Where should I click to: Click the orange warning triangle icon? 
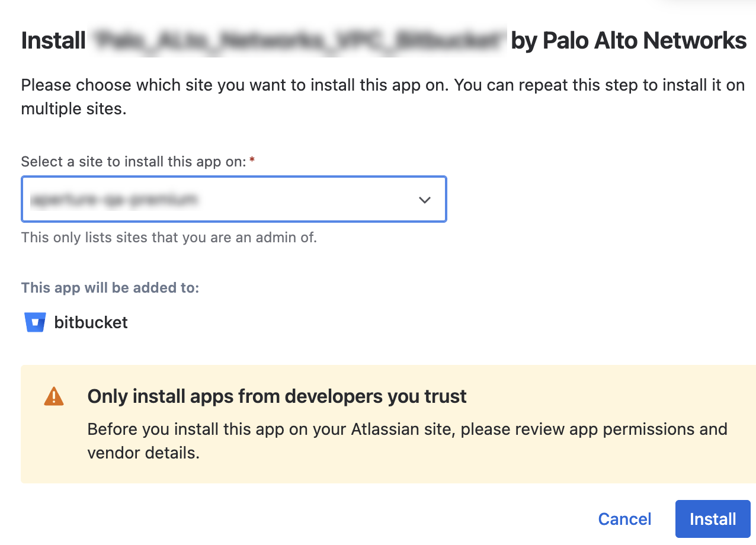coord(54,396)
